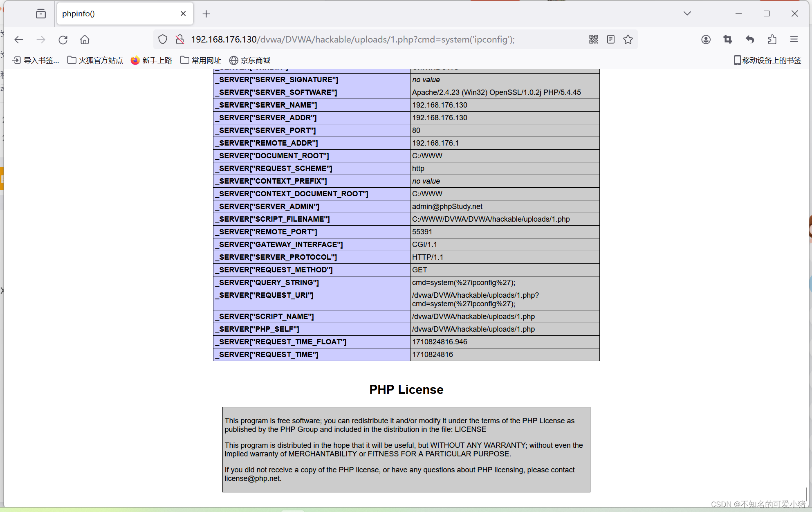Image resolution: width=812 pixels, height=512 pixels.
Task: Click the tracking protection shield icon
Action: point(163,39)
